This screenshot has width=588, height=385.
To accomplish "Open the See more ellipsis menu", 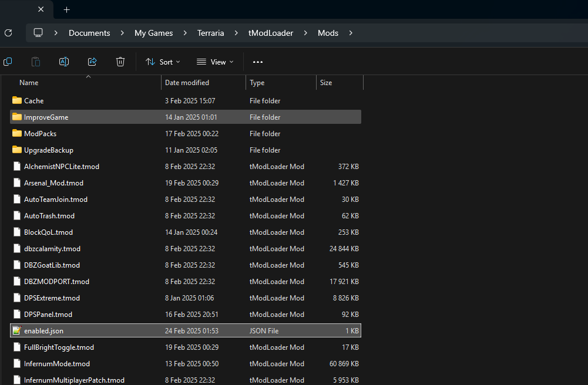I will [x=258, y=62].
